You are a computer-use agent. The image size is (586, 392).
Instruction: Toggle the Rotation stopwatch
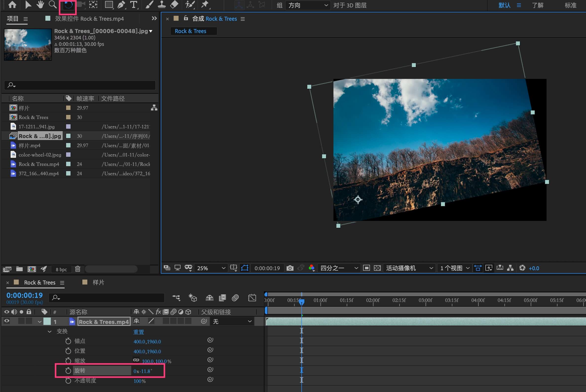[68, 371]
